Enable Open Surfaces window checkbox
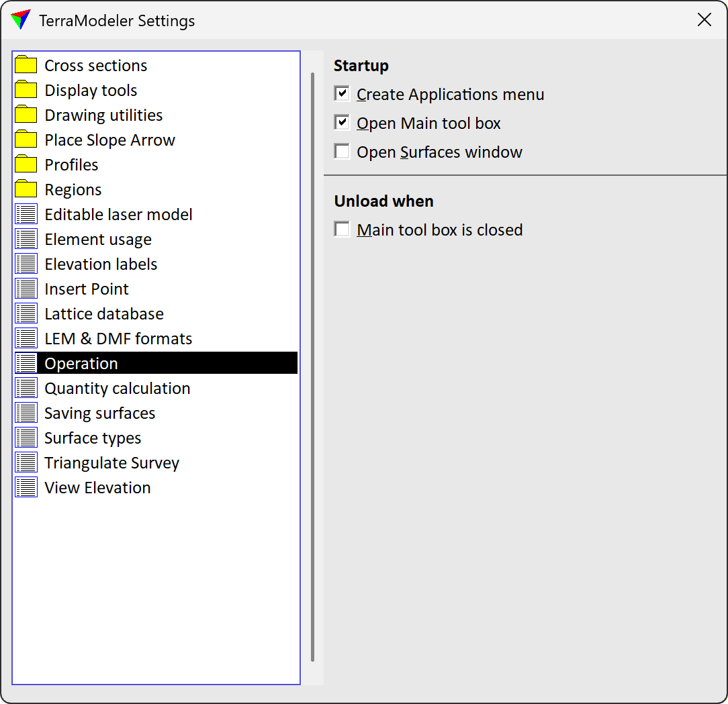Viewport: 728px width, 704px height. (343, 151)
